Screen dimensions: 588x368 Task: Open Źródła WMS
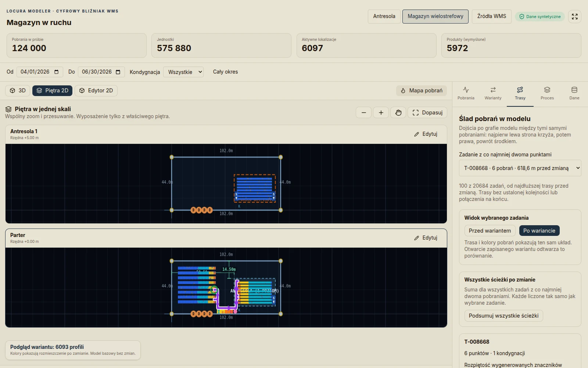pos(491,16)
